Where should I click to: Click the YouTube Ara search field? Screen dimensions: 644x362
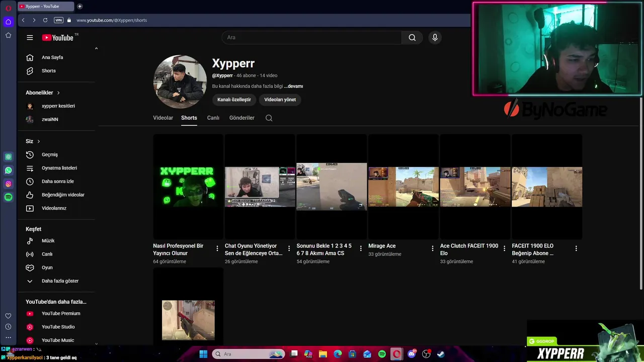(x=312, y=38)
